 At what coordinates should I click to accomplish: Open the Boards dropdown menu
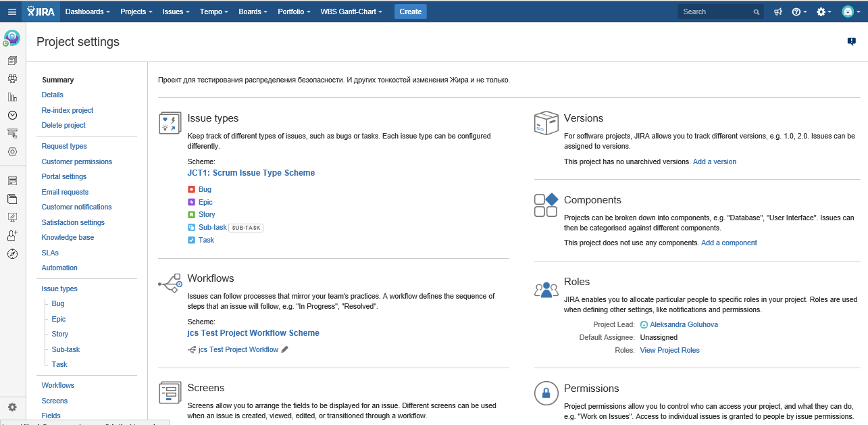[x=253, y=11]
